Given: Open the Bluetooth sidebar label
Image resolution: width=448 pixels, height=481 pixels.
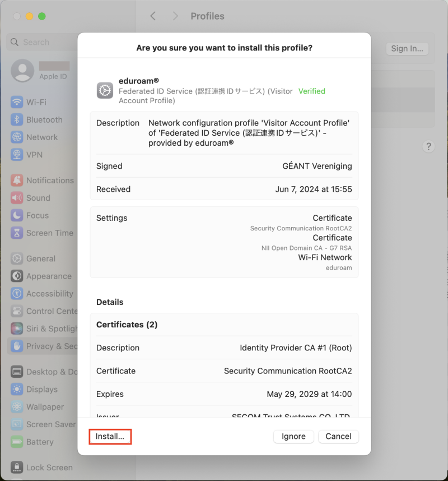Looking at the screenshot, I should pos(44,119).
